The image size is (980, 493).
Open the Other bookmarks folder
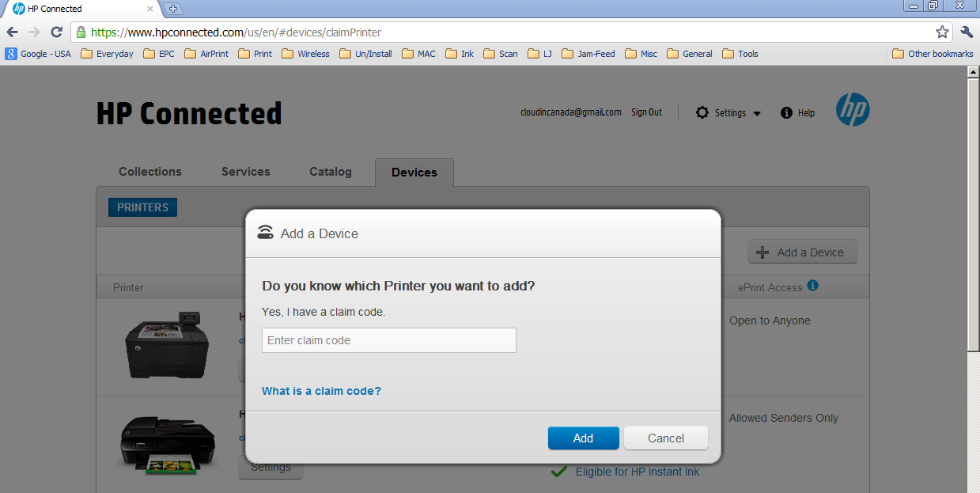933,54
